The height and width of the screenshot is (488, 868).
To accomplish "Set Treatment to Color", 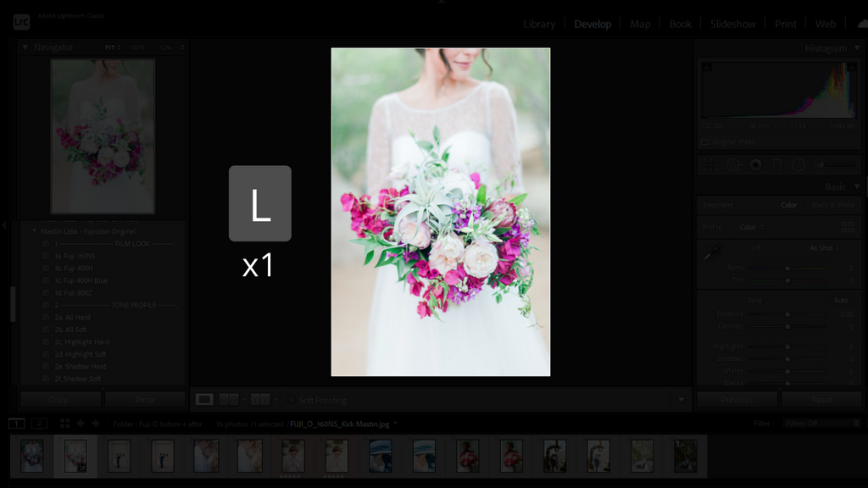I will 789,205.
